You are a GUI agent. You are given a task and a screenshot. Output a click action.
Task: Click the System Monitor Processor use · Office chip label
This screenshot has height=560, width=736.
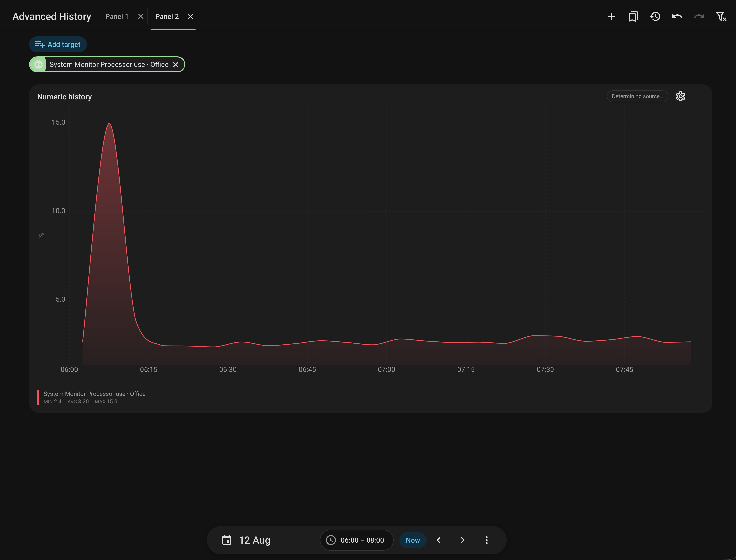coord(109,65)
